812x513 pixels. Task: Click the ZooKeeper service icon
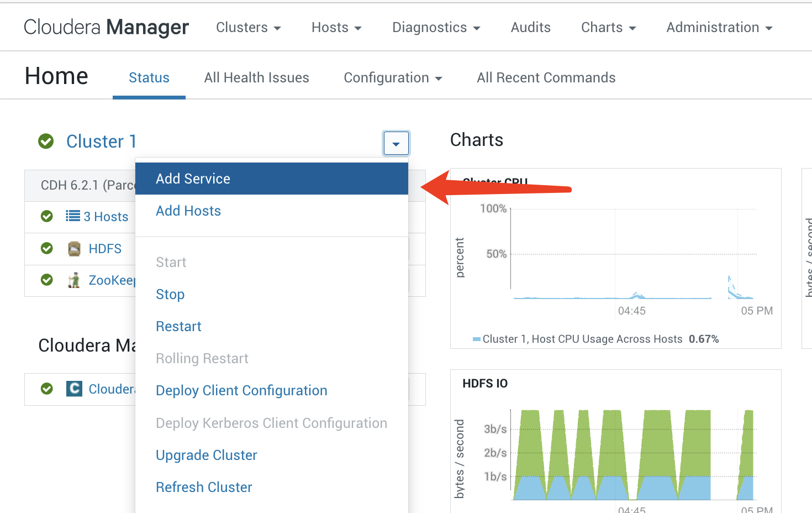point(74,280)
